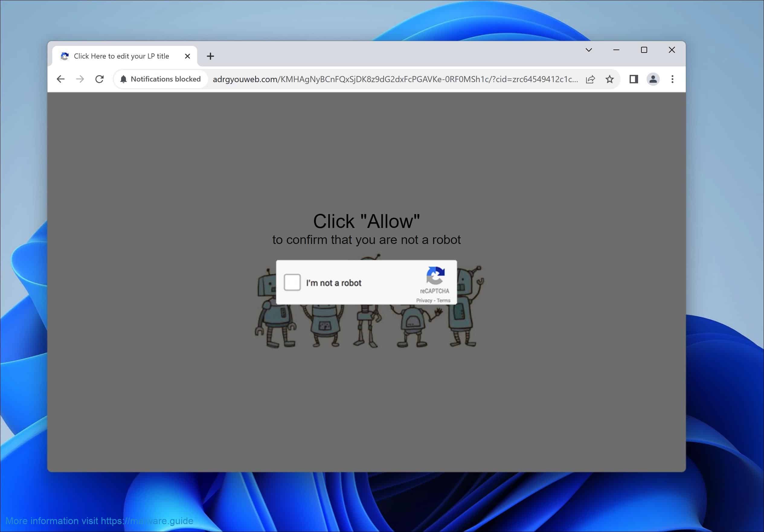Maximize the browser window

[x=644, y=50]
